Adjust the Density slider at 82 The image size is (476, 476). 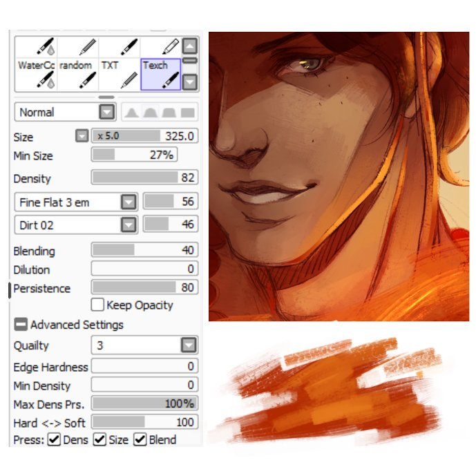pyautogui.click(x=144, y=178)
